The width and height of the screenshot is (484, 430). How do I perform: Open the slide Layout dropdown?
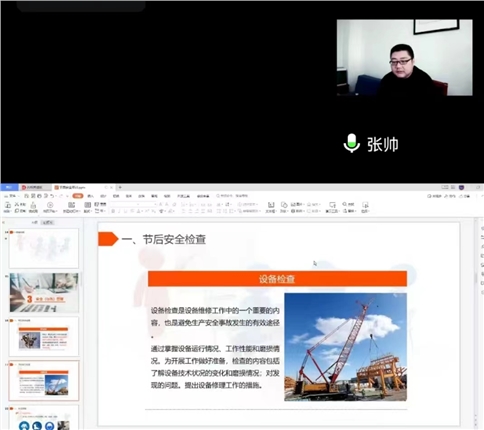click(x=88, y=207)
